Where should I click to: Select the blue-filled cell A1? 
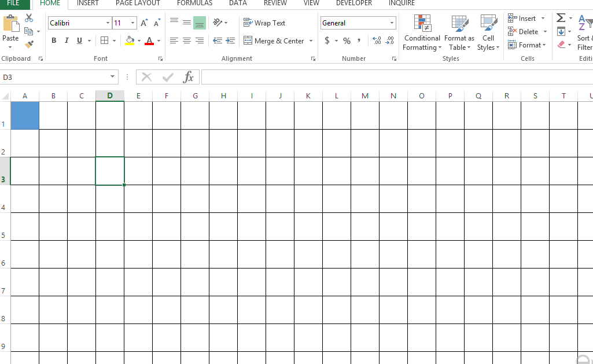[x=25, y=115]
